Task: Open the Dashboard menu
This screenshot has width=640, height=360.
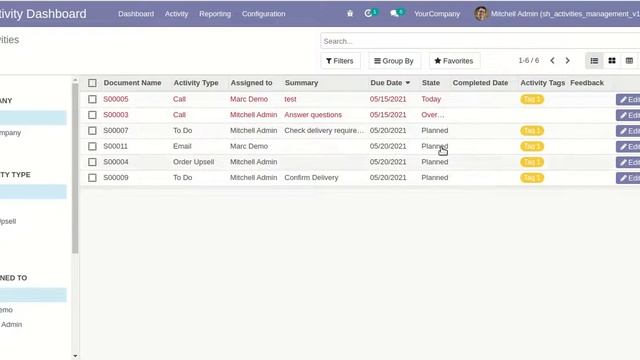Action: (136, 13)
